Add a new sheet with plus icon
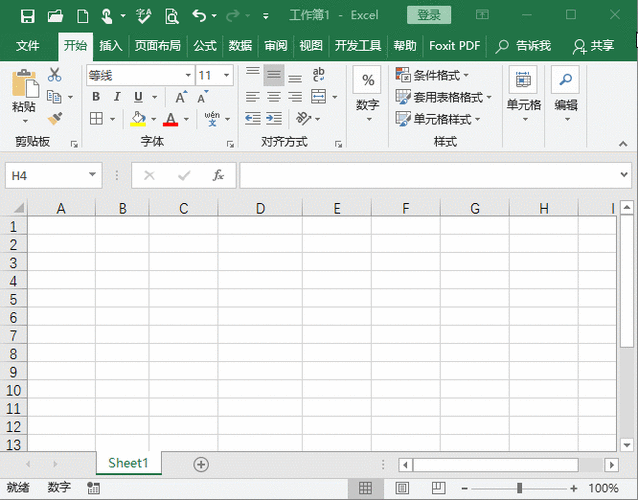This screenshot has height=500, width=638. pos(201,464)
